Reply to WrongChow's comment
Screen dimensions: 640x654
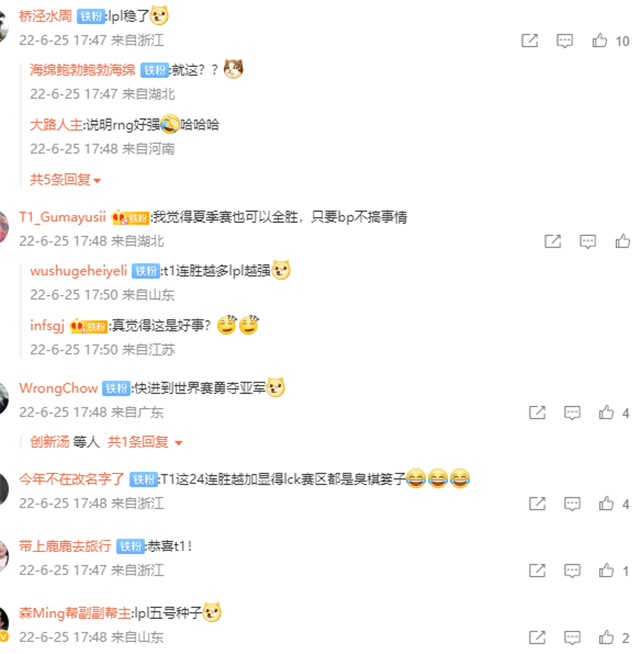click(572, 413)
